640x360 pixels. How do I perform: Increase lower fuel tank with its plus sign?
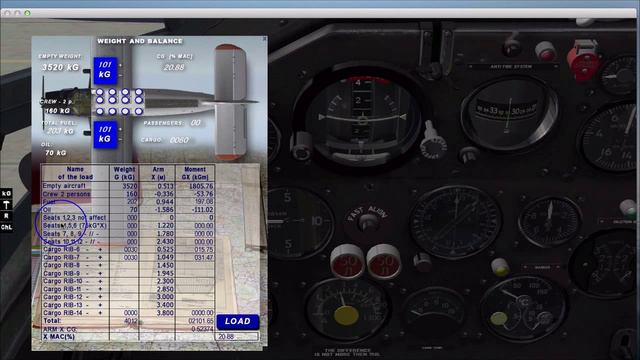point(120,129)
